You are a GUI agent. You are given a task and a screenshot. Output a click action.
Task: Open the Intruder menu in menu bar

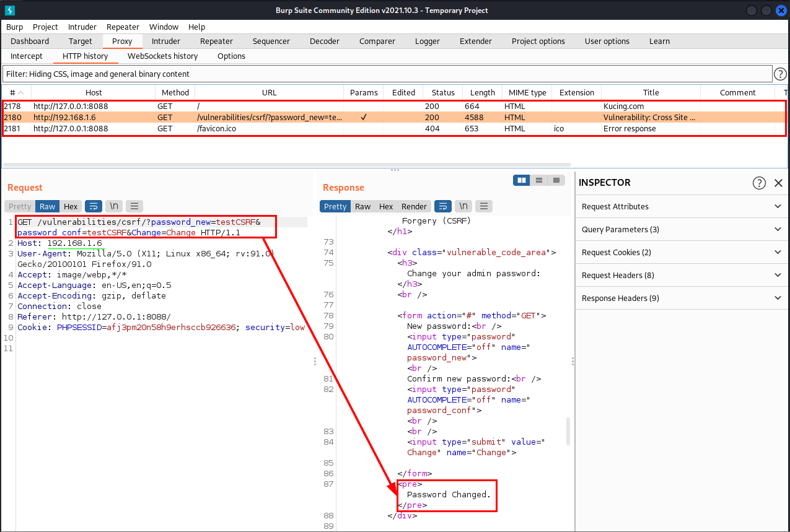tap(82, 27)
